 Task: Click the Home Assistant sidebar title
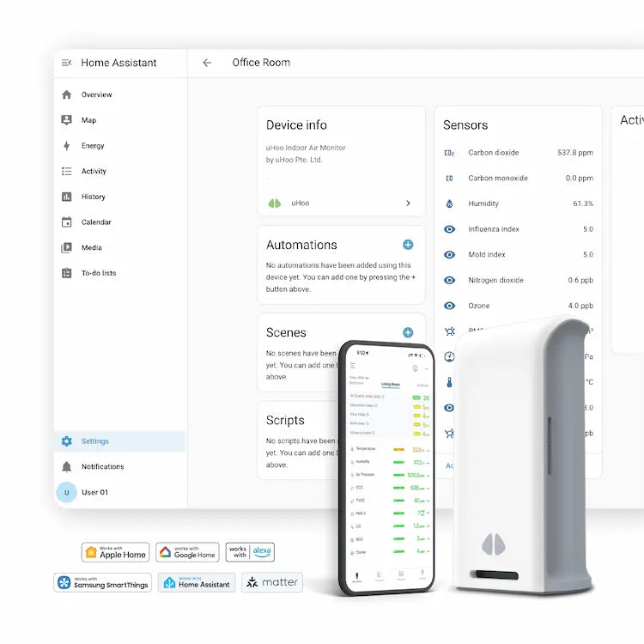pyautogui.click(x=118, y=63)
